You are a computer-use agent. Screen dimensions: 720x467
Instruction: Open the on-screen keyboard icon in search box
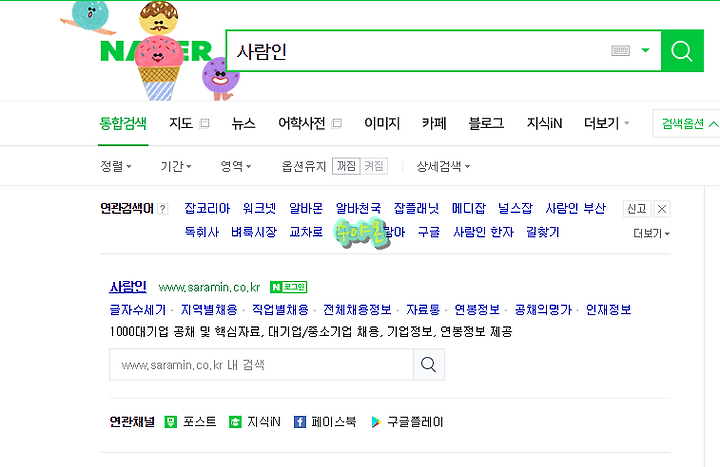620,51
